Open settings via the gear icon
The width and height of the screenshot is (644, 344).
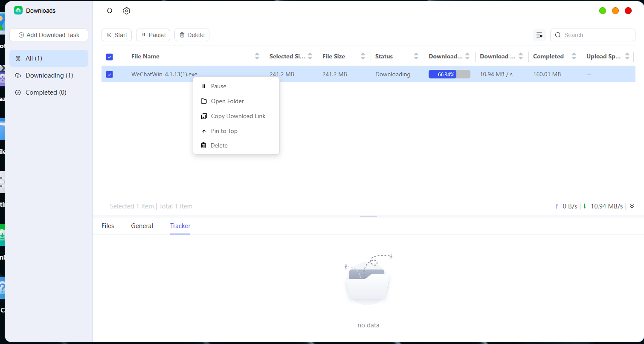tap(126, 11)
